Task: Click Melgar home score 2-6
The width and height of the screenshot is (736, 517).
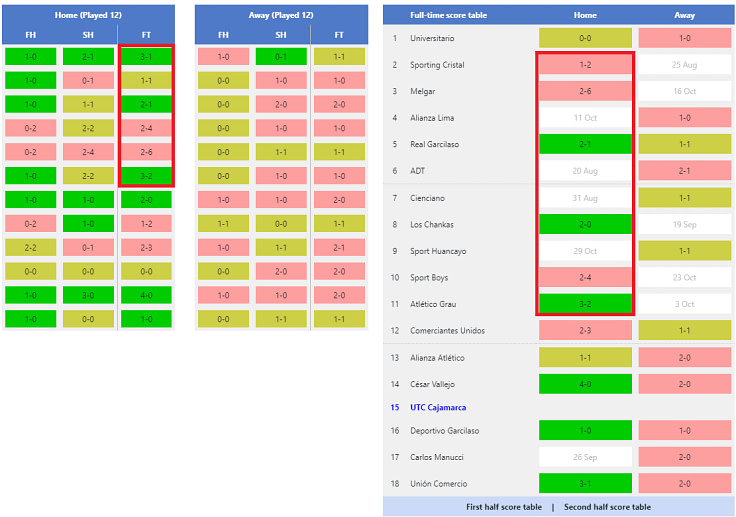Action: tap(585, 92)
